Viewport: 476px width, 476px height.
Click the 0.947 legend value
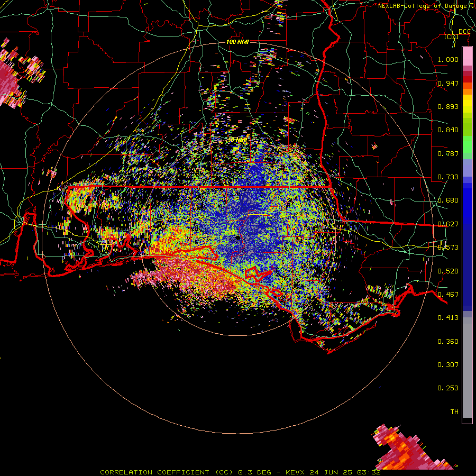[x=448, y=83]
